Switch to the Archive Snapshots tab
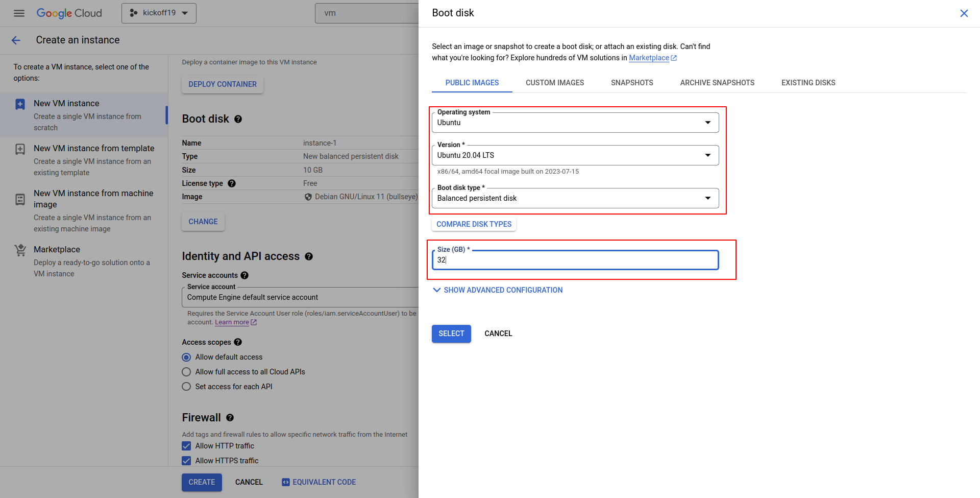 (717, 83)
